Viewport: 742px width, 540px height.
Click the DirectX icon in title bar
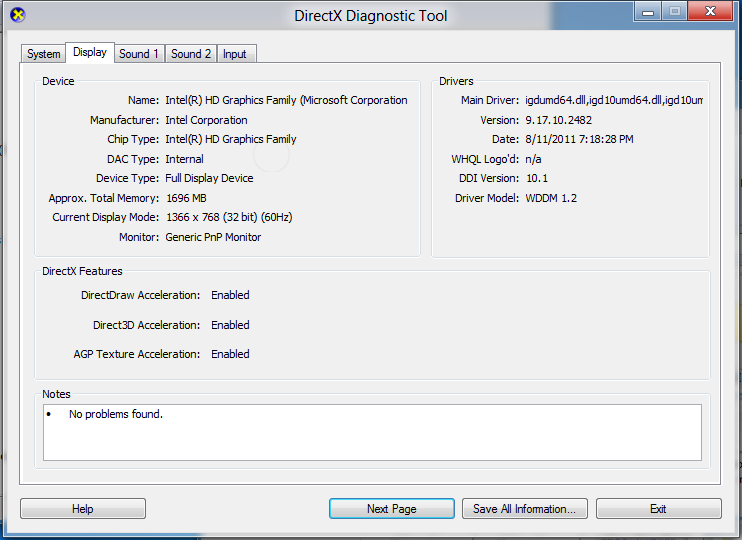coord(18,15)
